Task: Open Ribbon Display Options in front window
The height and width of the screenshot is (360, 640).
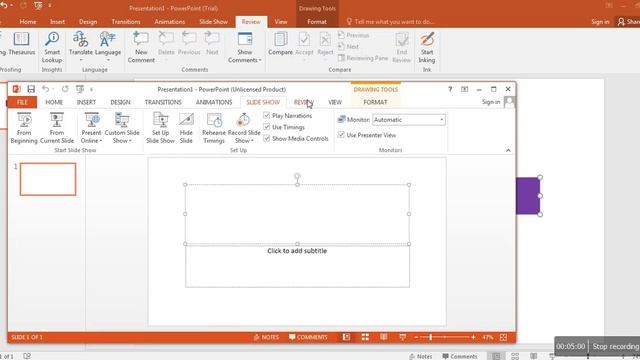Action: point(464,89)
